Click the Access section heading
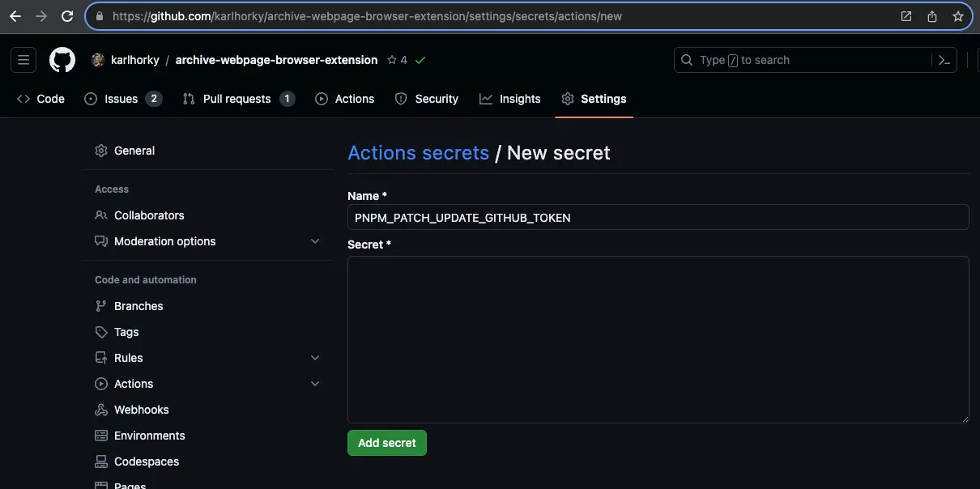This screenshot has width=980, height=489. pos(112,189)
